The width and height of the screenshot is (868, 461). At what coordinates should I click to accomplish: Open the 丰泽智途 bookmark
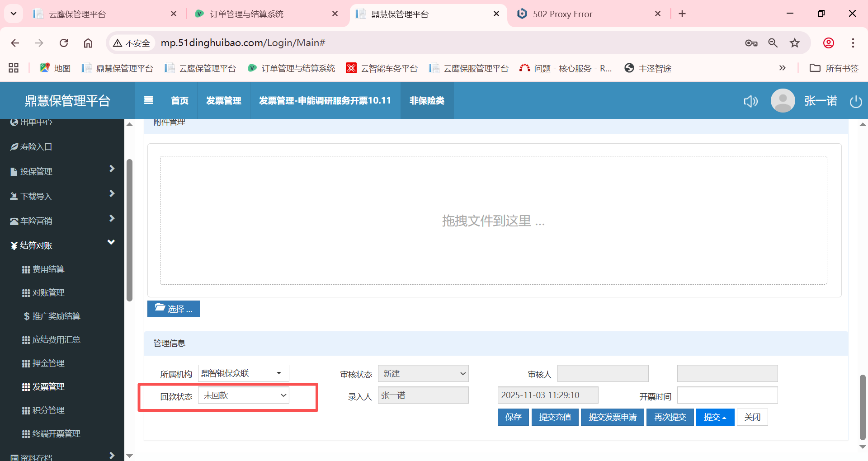pos(648,68)
